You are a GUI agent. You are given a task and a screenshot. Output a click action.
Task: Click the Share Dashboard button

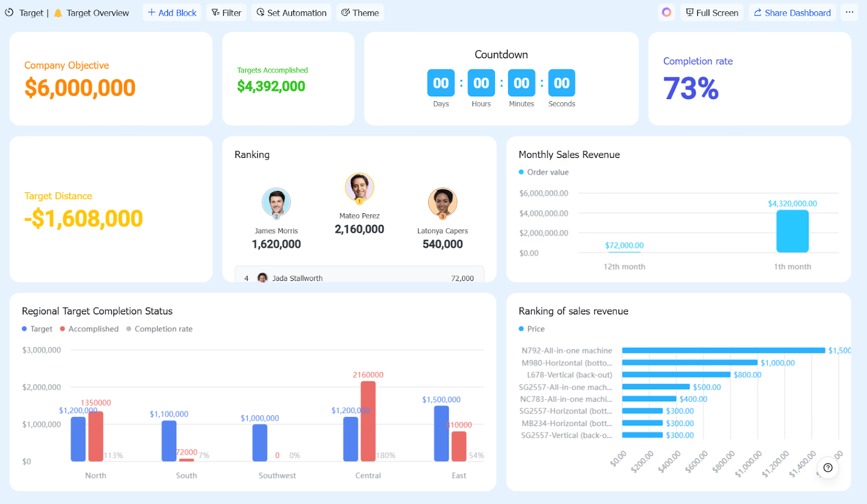[792, 12]
